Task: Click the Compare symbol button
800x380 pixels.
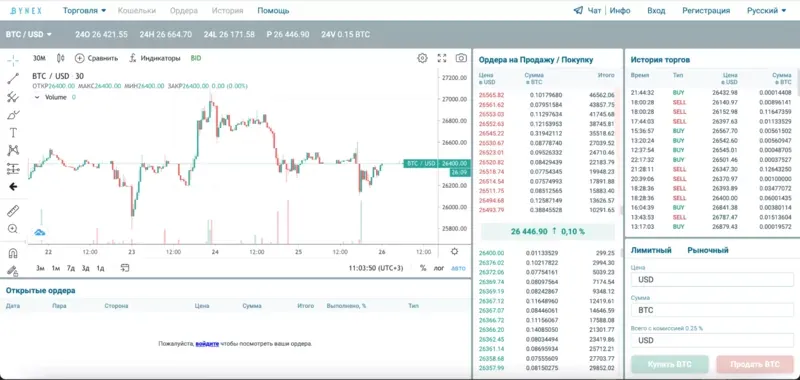Action: click(x=96, y=58)
